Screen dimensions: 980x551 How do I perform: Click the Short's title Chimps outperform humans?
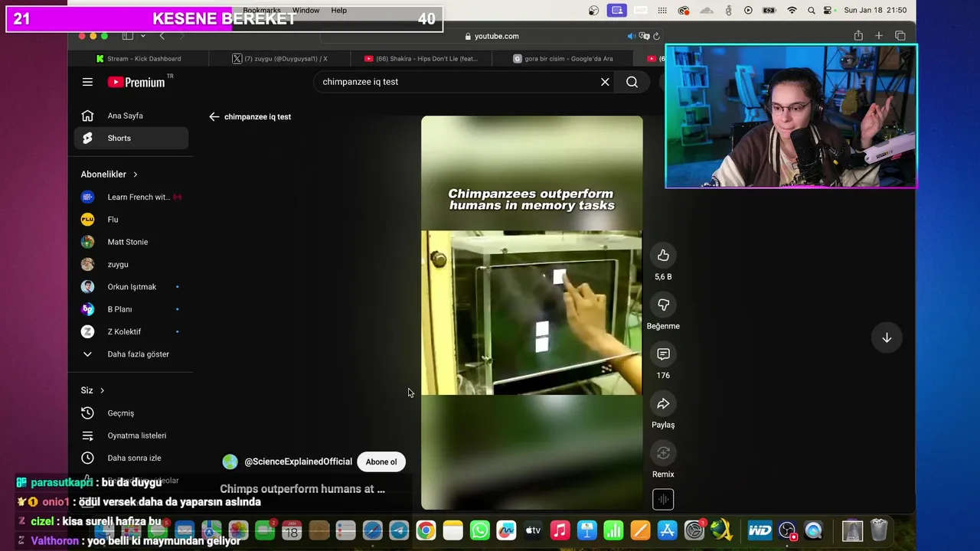(302, 489)
